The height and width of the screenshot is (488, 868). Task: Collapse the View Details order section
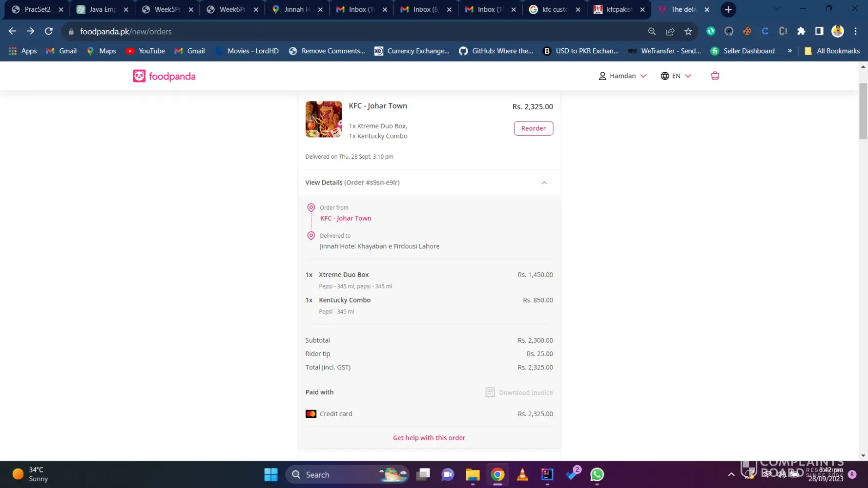[x=544, y=183]
